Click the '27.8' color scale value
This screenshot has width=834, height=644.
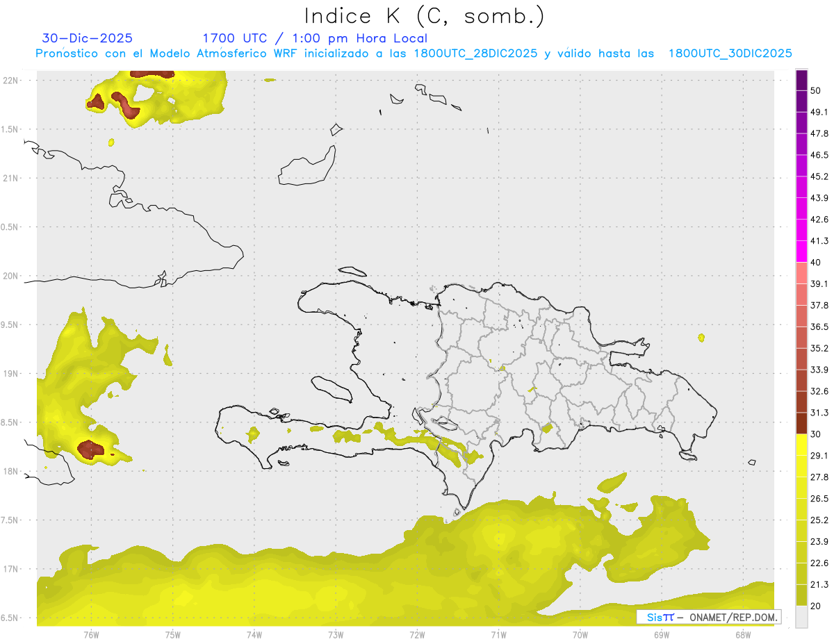[819, 477]
